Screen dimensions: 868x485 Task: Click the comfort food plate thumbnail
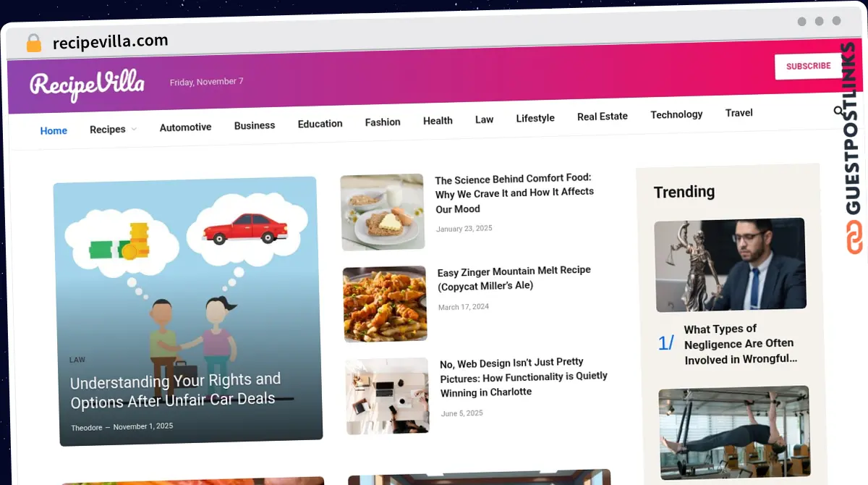coord(383,212)
